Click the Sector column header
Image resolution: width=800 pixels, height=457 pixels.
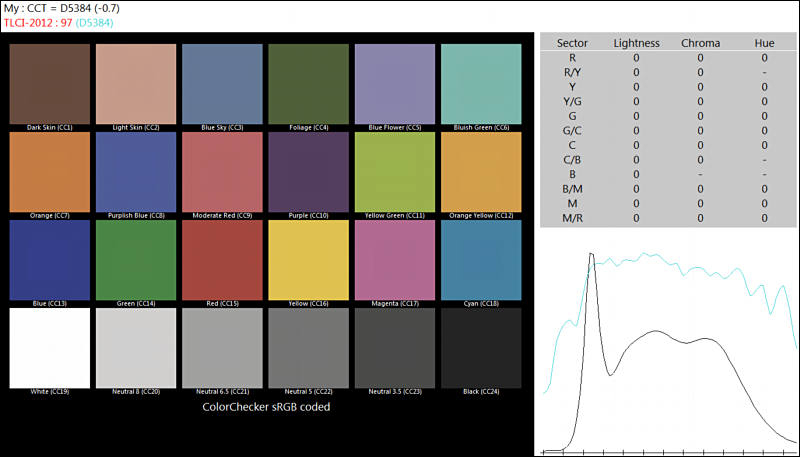tap(571, 44)
